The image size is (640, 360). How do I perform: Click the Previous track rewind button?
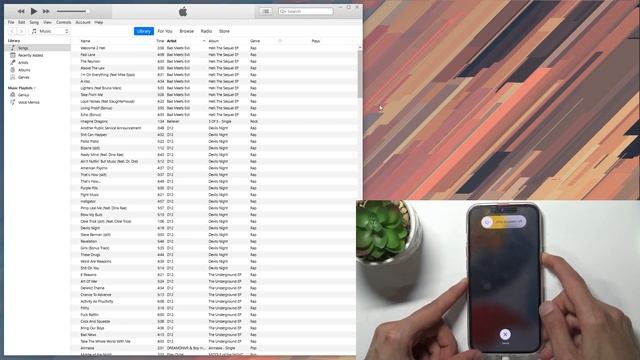(x=21, y=11)
